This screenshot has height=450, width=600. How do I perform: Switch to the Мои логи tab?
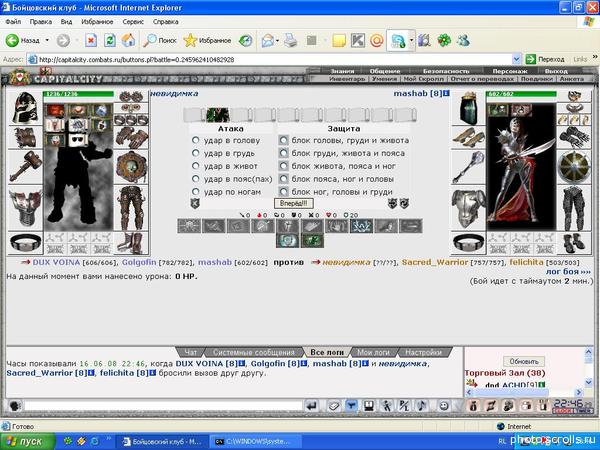click(x=373, y=352)
